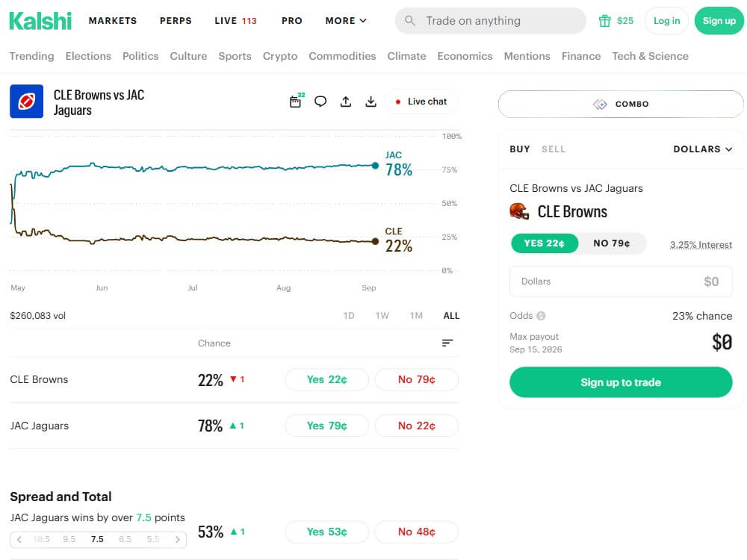The width and height of the screenshot is (747, 560).
Task: Buy Yes 79¢ for JAC Jaguars
Action: coord(327,426)
